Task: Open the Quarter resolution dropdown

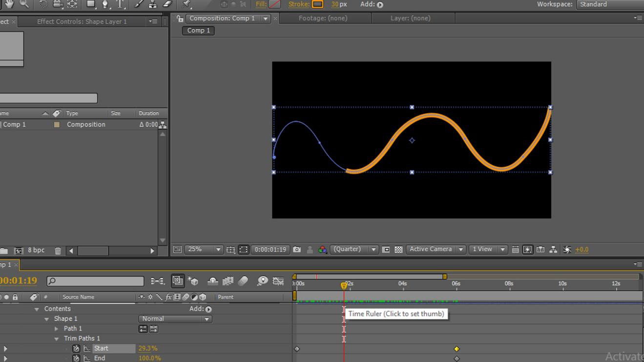Action: point(374,249)
